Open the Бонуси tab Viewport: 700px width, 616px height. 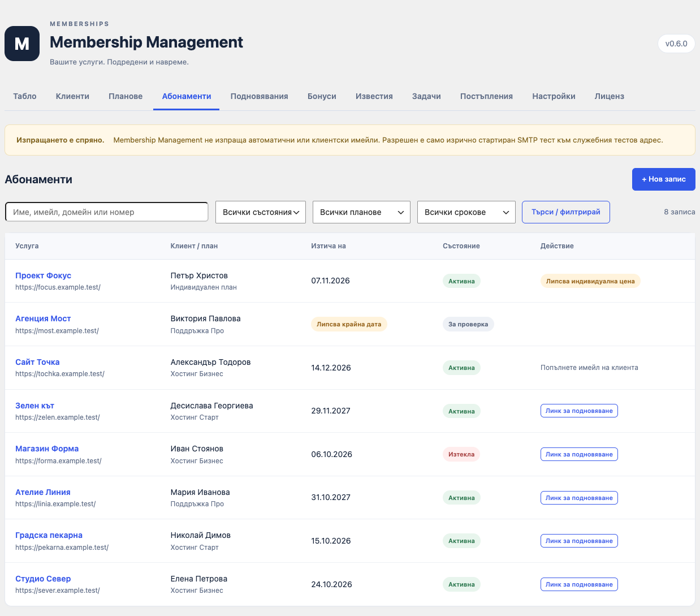pos(322,96)
